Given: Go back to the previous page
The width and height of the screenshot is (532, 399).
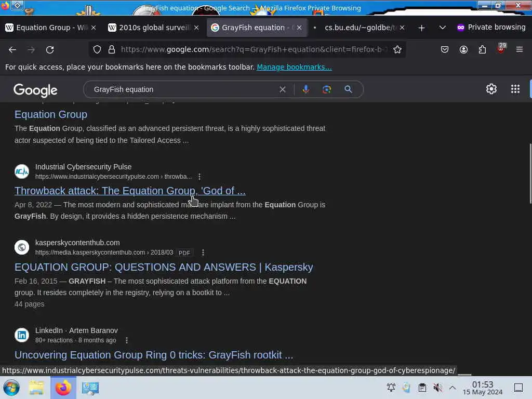Looking at the screenshot, I should 12,49.
